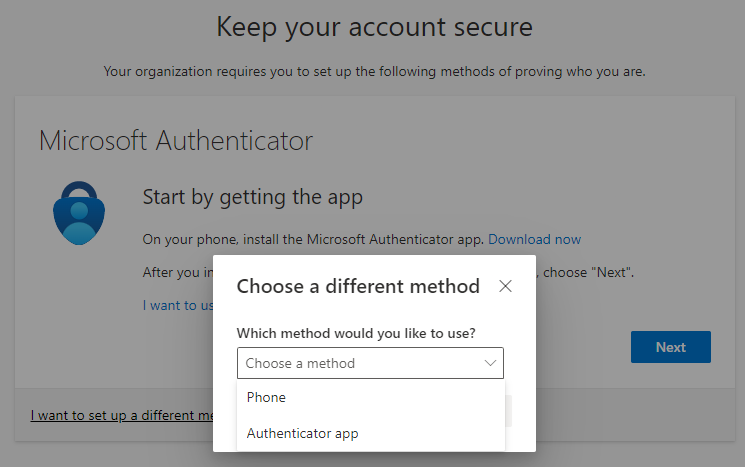Close the Choose a different method dialog
Image resolution: width=745 pixels, height=467 pixels.
coord(505,287)
